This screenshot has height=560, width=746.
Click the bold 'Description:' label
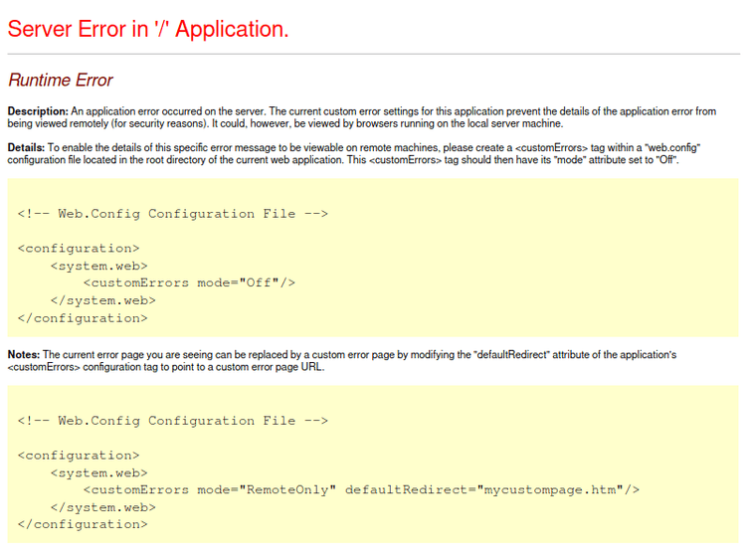coord(38,111)
